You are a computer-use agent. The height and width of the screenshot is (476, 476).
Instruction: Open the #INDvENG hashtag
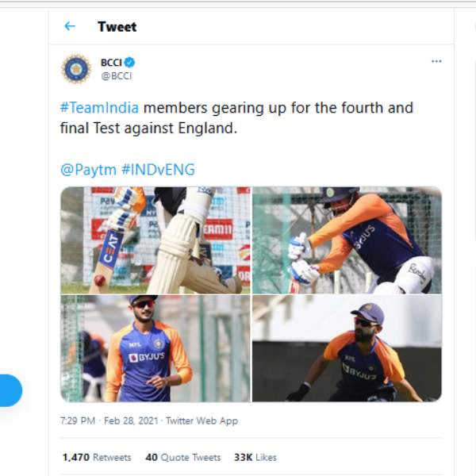pyautogui.click(x=157, y=169)
